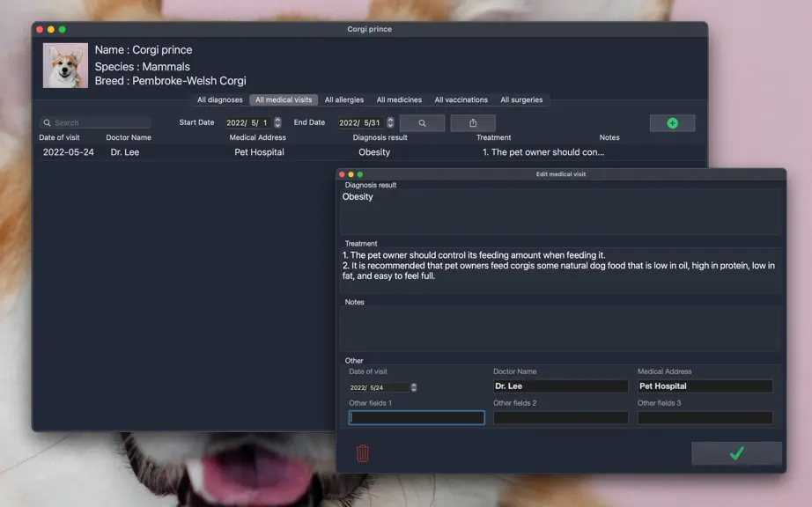
Task: Focus the Other fields 1 input
Action: tap(417, 417)
